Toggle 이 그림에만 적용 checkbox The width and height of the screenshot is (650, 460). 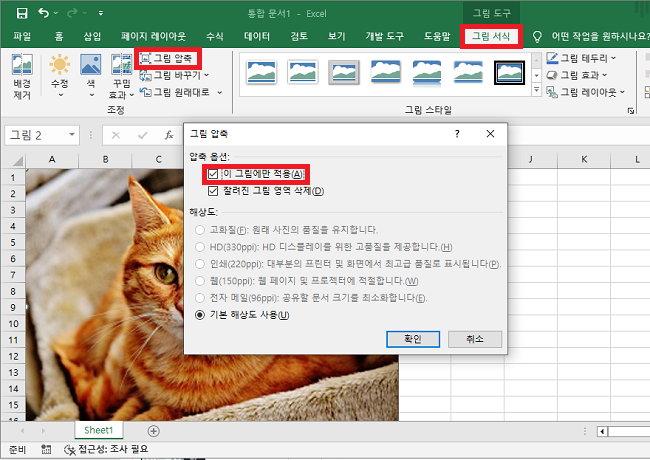[213, 174]
